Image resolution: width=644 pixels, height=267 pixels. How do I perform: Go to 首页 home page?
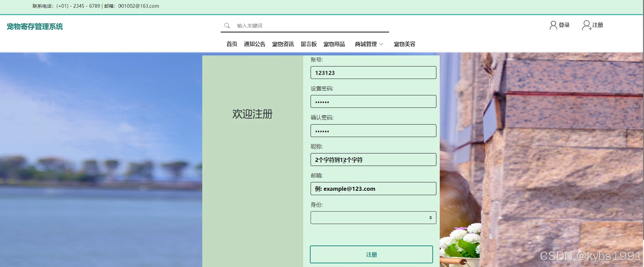pyautogui.click(x=232, y=44)
